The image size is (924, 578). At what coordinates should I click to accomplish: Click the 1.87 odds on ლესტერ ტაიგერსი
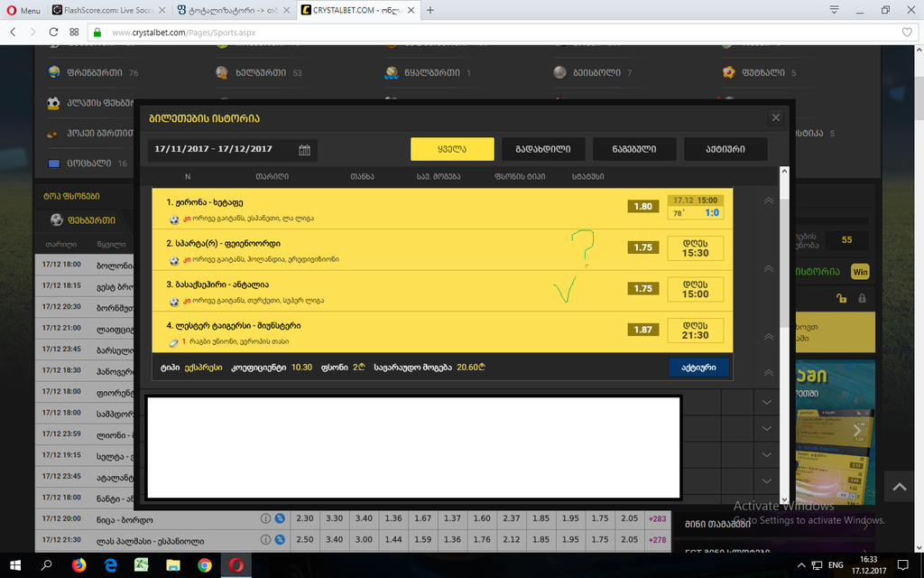642,330
